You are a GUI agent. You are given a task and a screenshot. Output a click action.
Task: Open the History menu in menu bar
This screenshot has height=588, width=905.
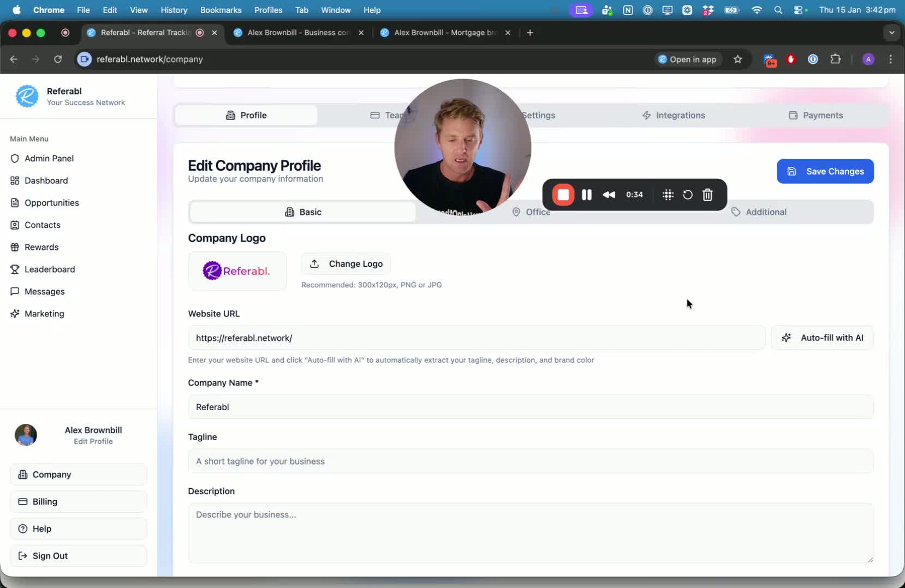click(174, 10)
